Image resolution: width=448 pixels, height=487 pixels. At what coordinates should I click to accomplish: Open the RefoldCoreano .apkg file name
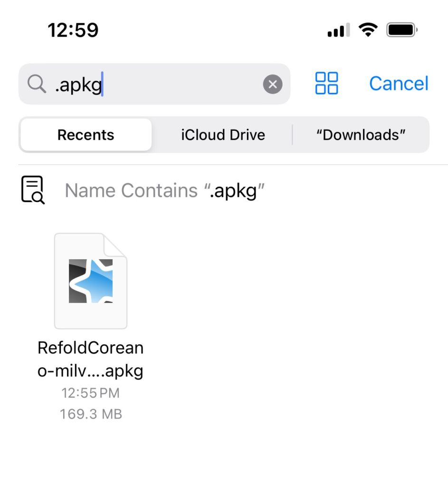tap(90, 360)
